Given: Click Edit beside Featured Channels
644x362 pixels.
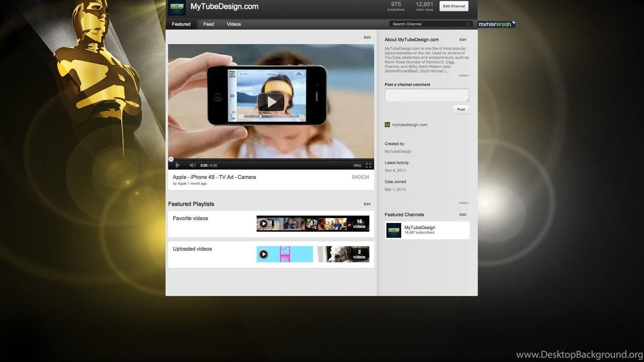Looking at the screenshot, I should click(463, 215).
